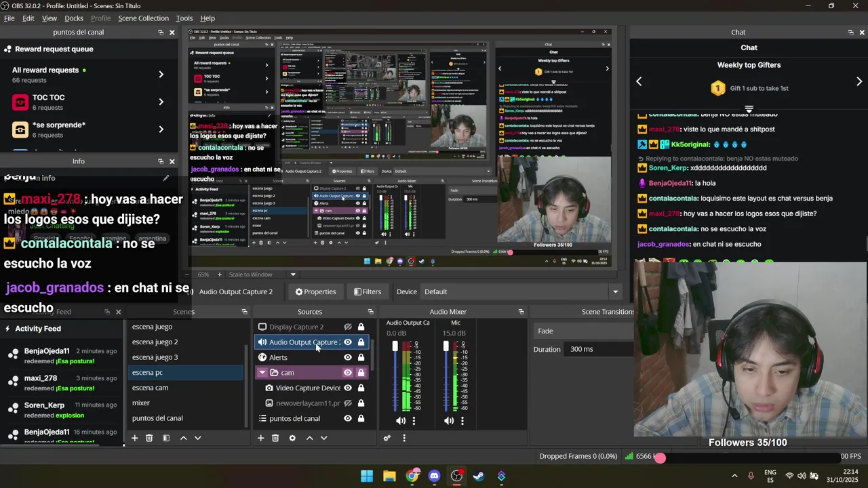Hide the cam group
Screen dimensions: 868x488
click(x=348, y=373)
